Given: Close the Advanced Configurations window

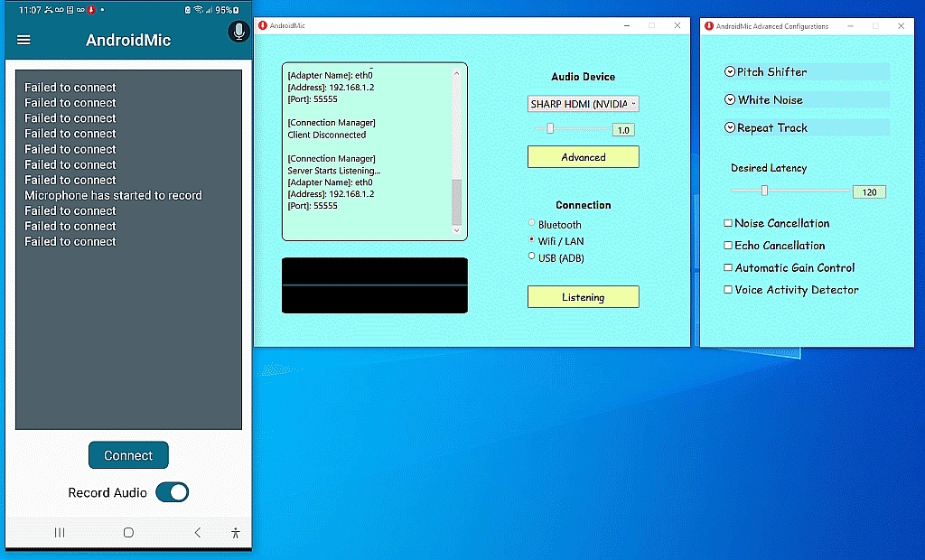Looking at the screenshot, I should [901, 26].
